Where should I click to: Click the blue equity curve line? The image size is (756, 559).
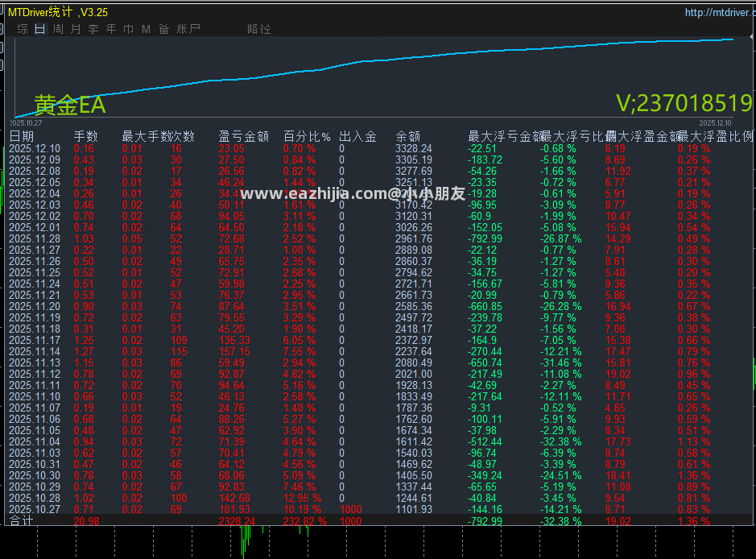(374, 60)
